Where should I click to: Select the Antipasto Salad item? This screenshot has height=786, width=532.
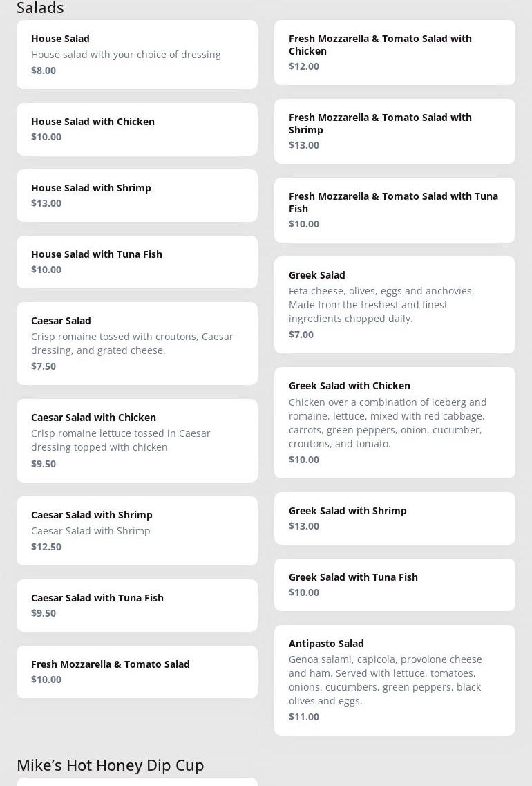pos(395,680)
